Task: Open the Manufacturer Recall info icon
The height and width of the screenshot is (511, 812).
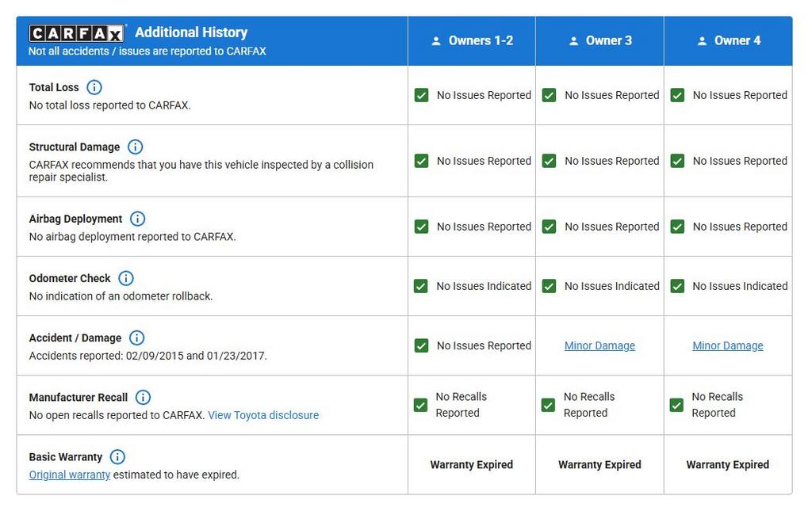Action: point(143,397)
